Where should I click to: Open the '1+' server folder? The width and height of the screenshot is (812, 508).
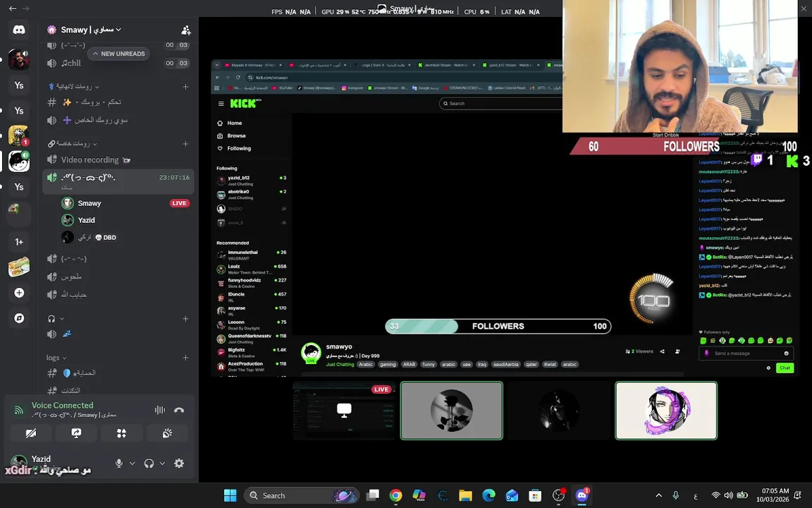tap(19, 242)
